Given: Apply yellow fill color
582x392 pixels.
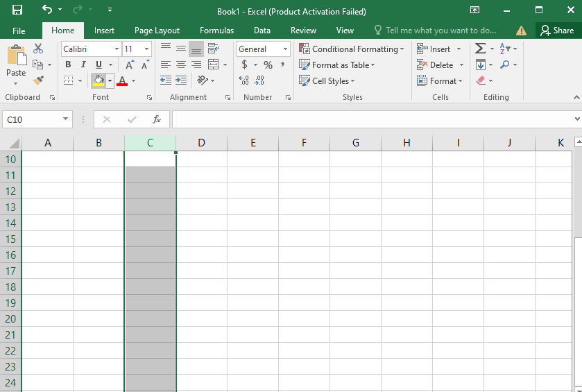Looking at the screenshot, I should [x=99, y=80].
